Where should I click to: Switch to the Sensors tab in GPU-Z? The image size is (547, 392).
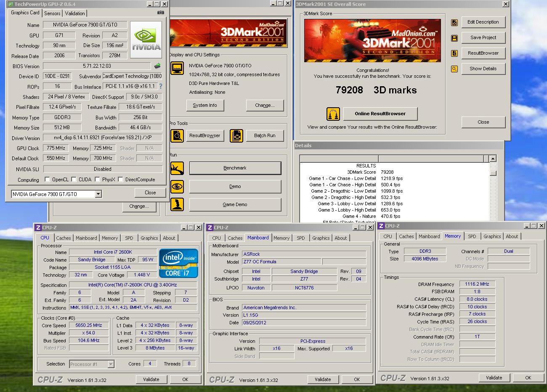[52, 13]
